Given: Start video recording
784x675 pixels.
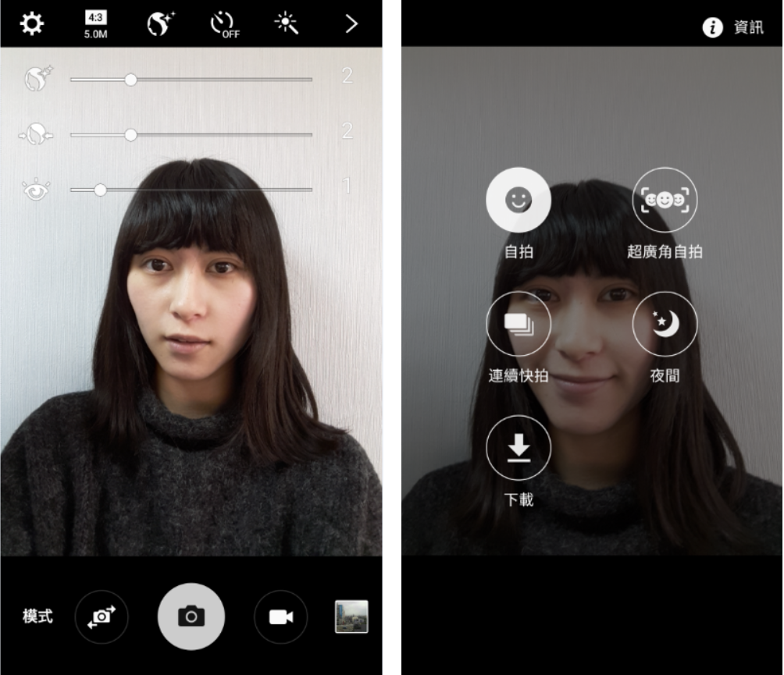Looking at the screenshot, I should (281, 617).
